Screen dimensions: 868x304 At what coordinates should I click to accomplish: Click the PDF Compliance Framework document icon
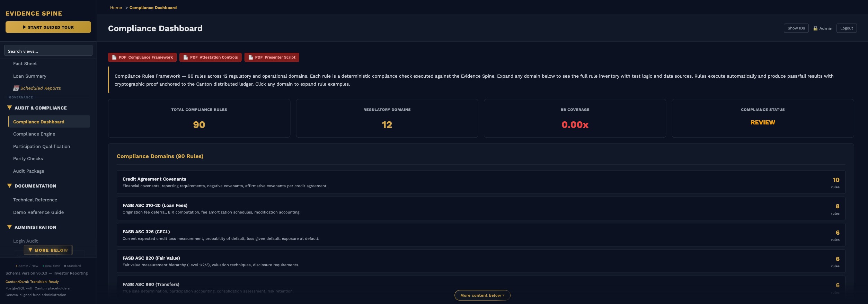(114, 58)
